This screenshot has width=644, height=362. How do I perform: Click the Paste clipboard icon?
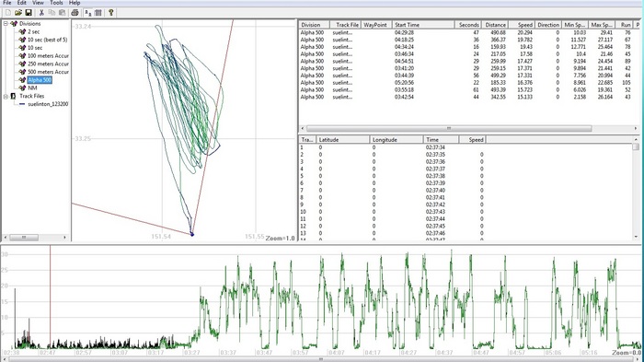(x=62, y=13)
